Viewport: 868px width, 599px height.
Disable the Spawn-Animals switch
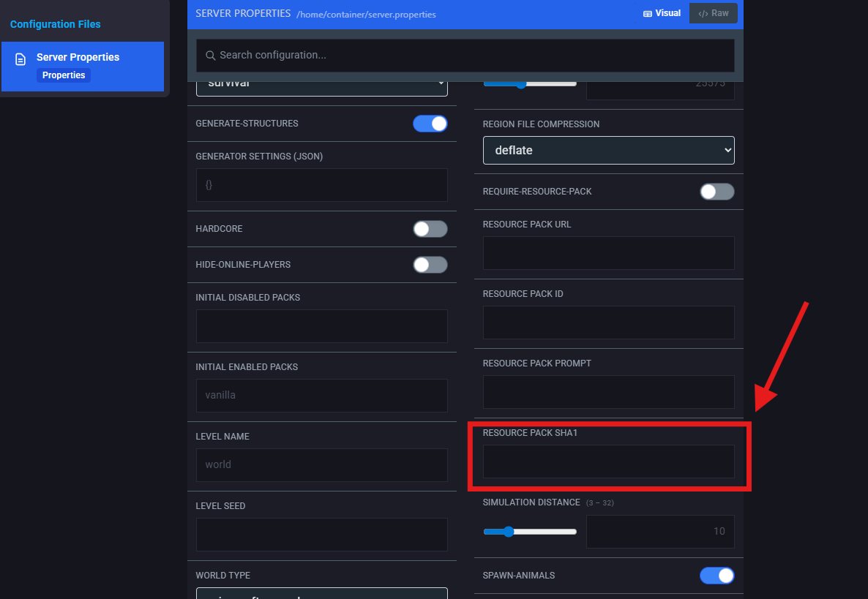point(717,575)
